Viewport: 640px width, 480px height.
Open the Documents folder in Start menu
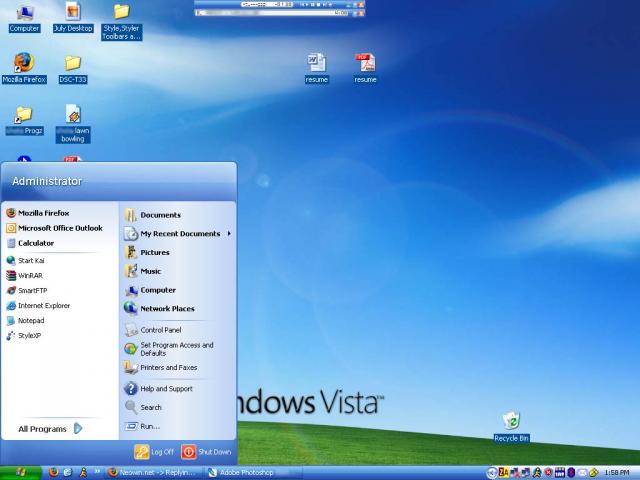(153, 215)
